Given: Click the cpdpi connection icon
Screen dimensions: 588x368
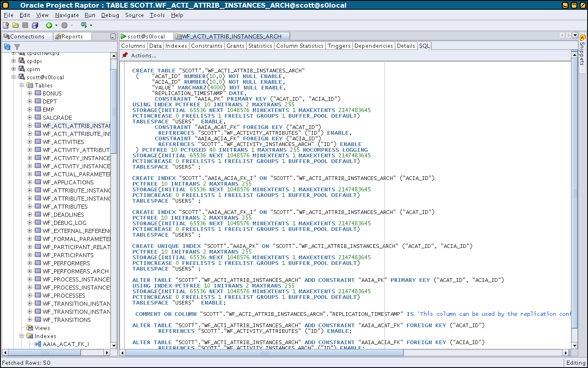Looking at the screenshot, I should coord(22,61).
